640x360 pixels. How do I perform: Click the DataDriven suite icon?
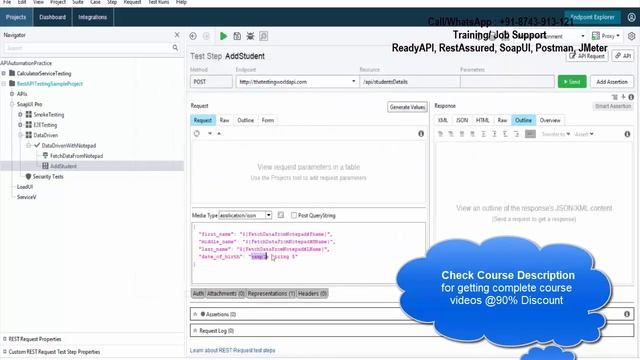29,135
